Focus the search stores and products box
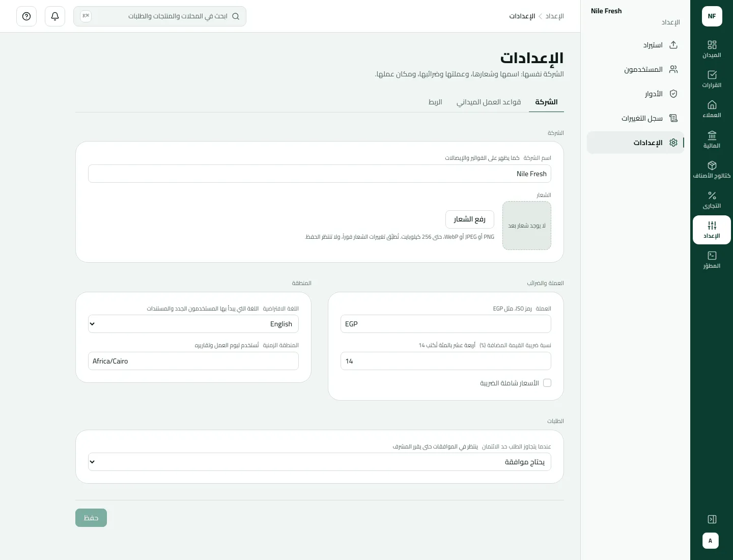The height and width of the screenshot is (560, 733). click(x=160, y=16)
